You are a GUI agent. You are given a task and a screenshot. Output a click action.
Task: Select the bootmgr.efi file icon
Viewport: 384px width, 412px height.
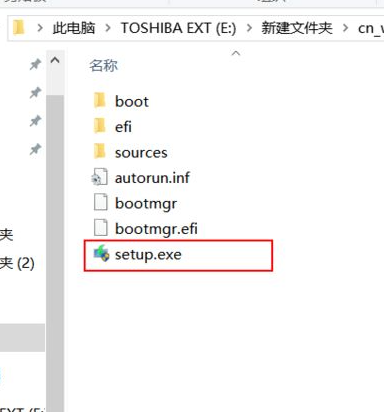(100, 228)
